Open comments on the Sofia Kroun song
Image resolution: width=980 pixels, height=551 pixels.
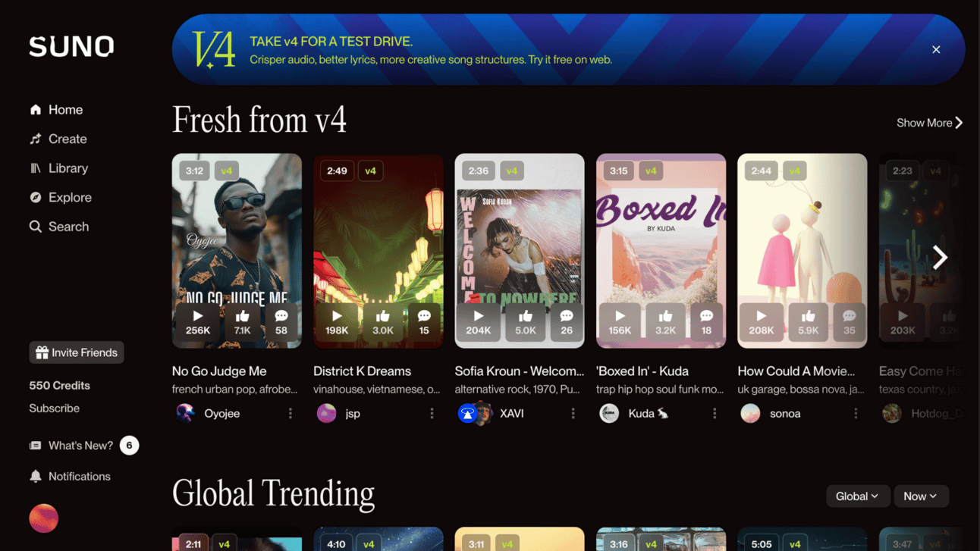pos(567,321)
